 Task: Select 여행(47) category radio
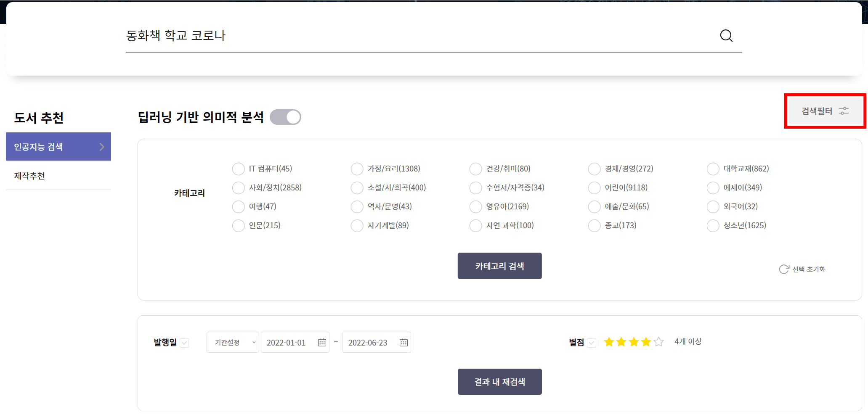pyautogui.click(x=239, y=207)
